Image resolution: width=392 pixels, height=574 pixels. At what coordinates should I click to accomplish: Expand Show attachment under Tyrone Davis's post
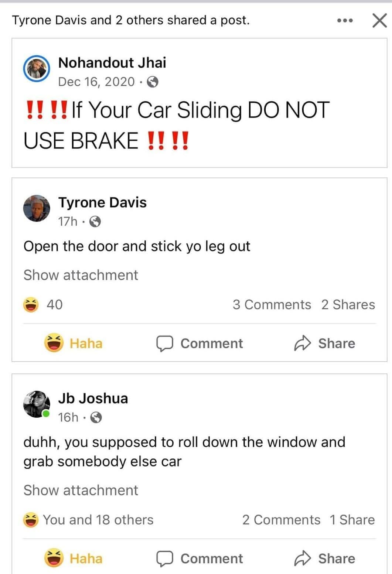(81, 275)
